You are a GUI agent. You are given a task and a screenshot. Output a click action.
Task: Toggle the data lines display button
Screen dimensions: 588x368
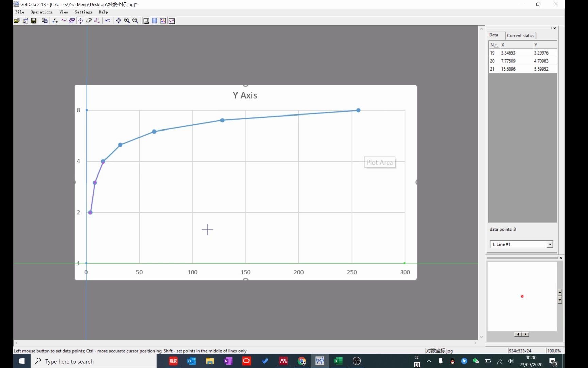pos(172,21)
